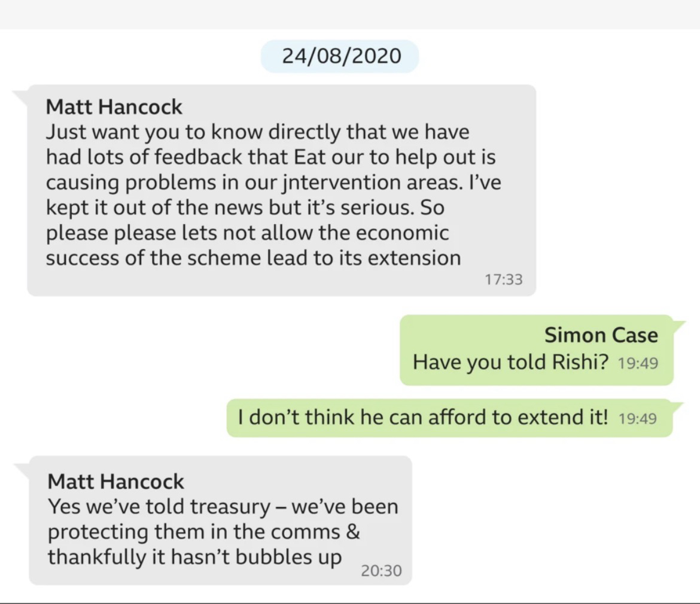Select Matt Hancock's name in the first message

pyautogui.click(x=114, y=107)
